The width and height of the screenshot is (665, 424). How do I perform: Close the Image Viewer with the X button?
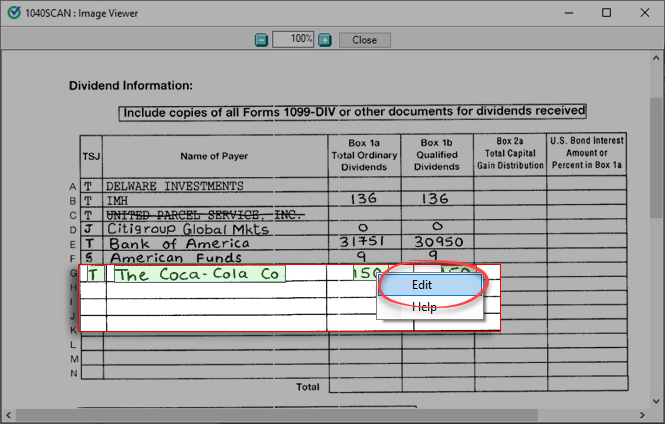[645, 13]
